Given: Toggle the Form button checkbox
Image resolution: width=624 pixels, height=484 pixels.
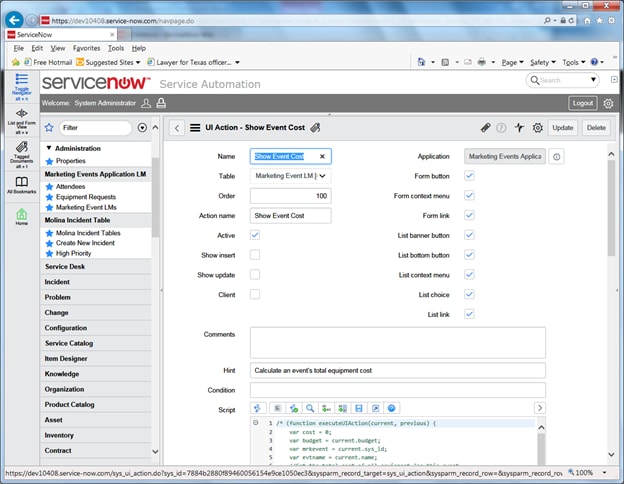Looking at the screenshot, I should [x=469, y=176].
